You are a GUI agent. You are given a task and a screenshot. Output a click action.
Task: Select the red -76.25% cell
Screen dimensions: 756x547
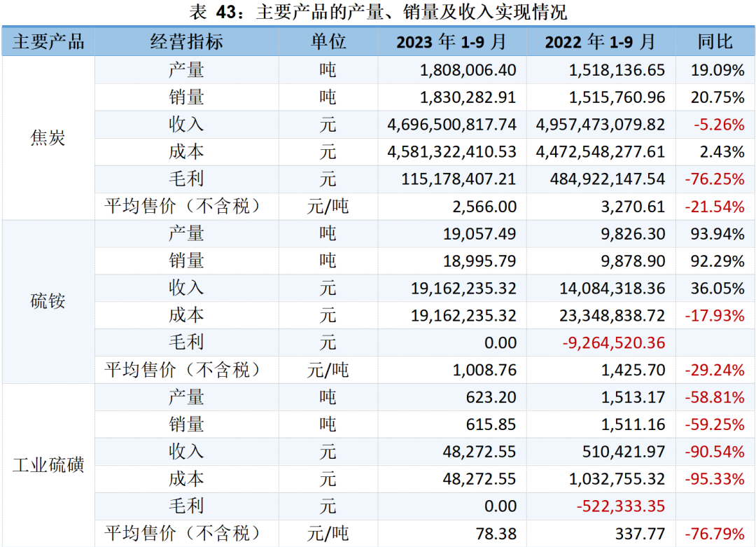click(x=715, y=179)
